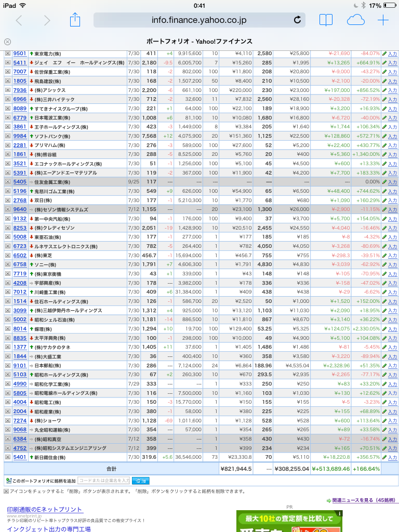Click total percentage +166.64%
The height and width of the screenshot is (532, 399).
pos(366,469)
